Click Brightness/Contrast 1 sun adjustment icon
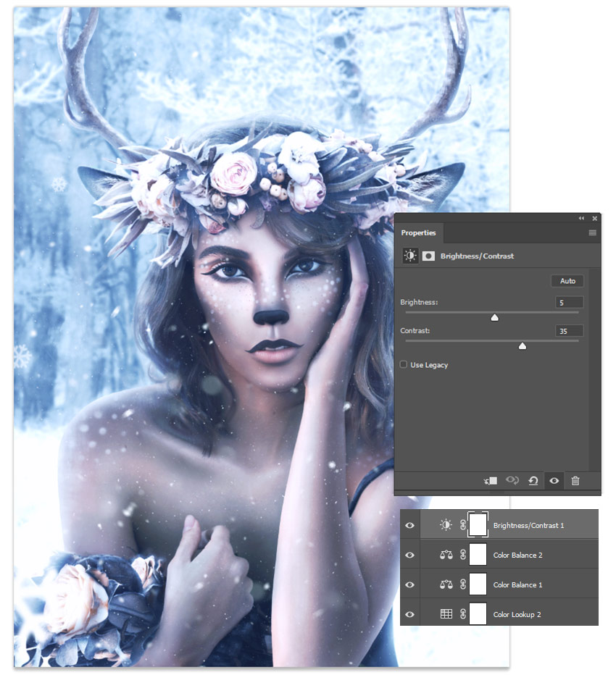This screenshot has height=675, width=616. click(x=446, y=525)
